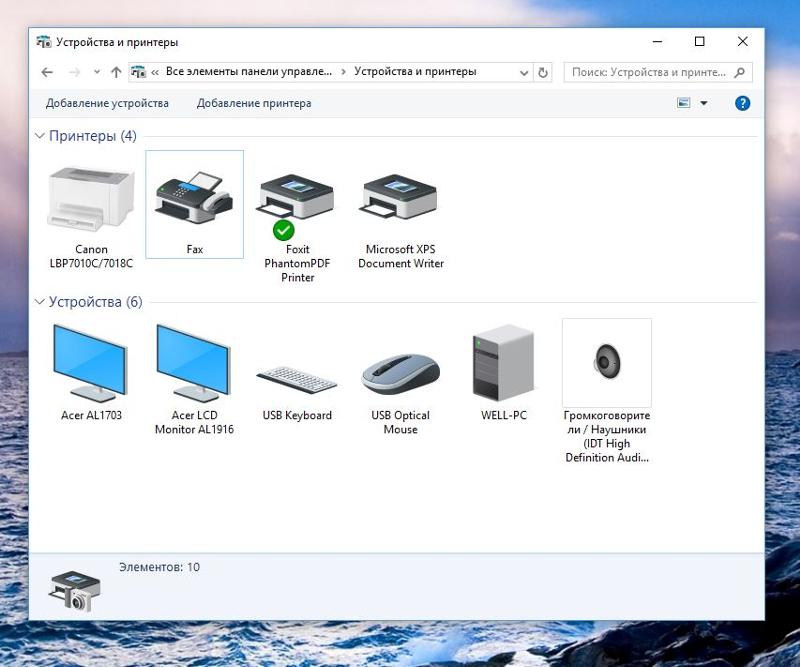Click the printer-camera icon in details pane
Image resolution: width=800 pixels, height=667 pixels.
tap(75, 591)
